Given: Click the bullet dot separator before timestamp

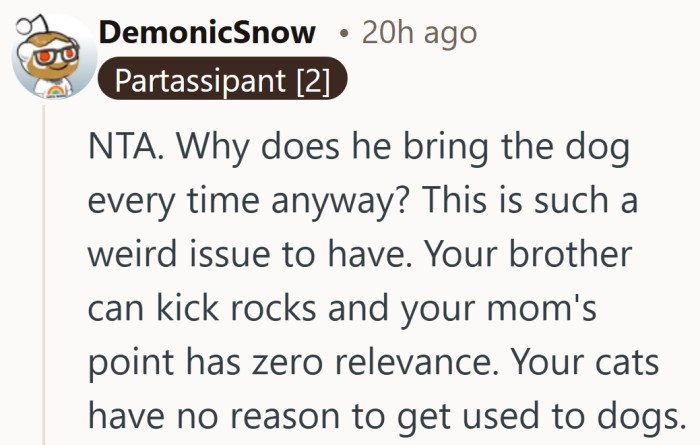Looking at the screenshot, I should [x=343, y=33].
